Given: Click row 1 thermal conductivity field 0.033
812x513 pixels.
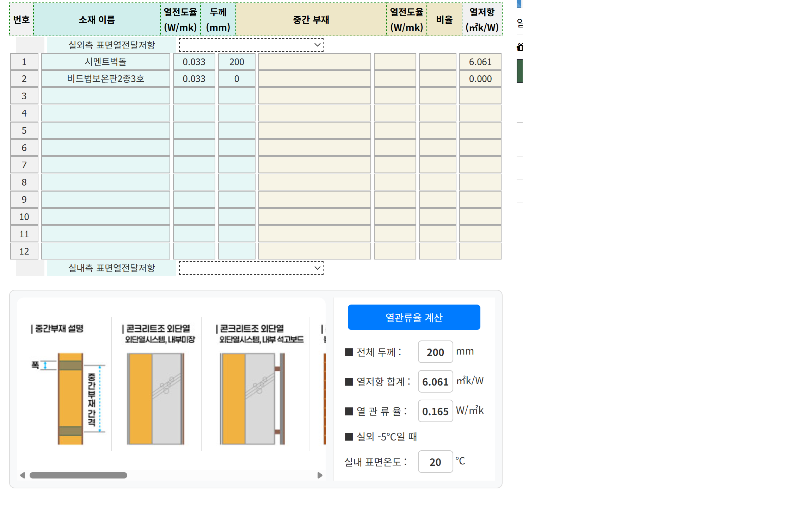Looking at the screenshot, I should click(194, 62).
